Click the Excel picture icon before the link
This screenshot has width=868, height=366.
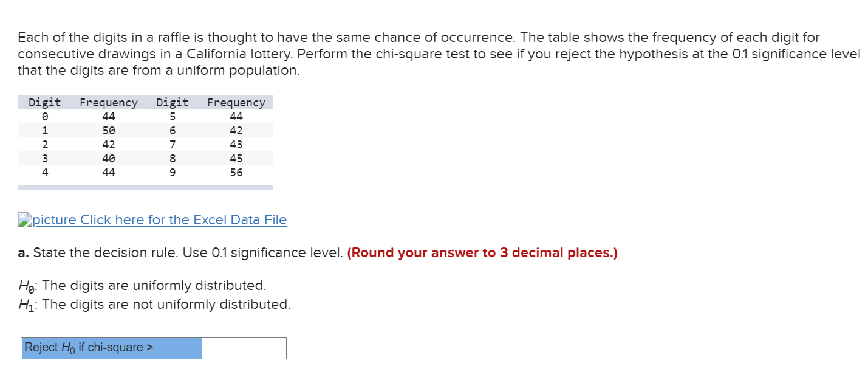tap(24, 219)
